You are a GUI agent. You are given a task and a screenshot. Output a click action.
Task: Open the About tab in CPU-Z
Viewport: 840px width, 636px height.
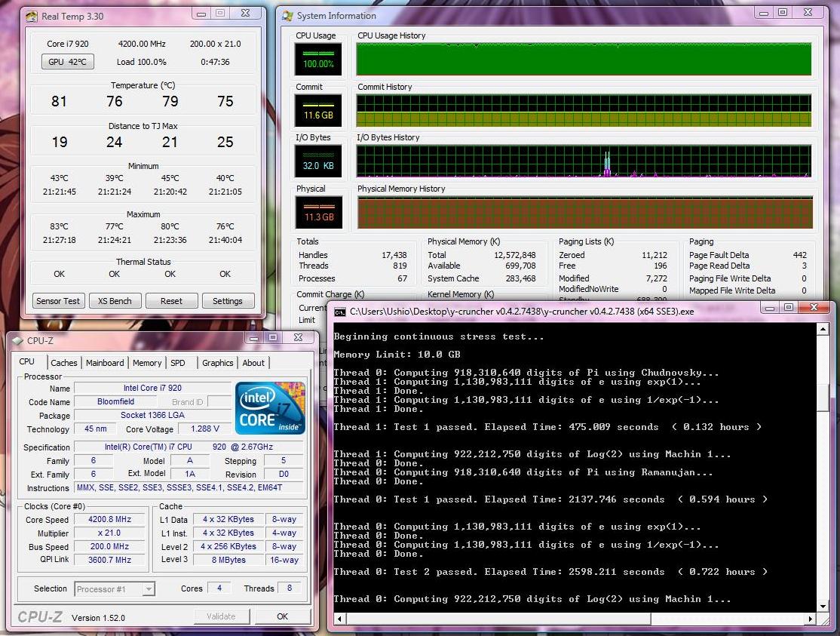[x=253, y=363]
